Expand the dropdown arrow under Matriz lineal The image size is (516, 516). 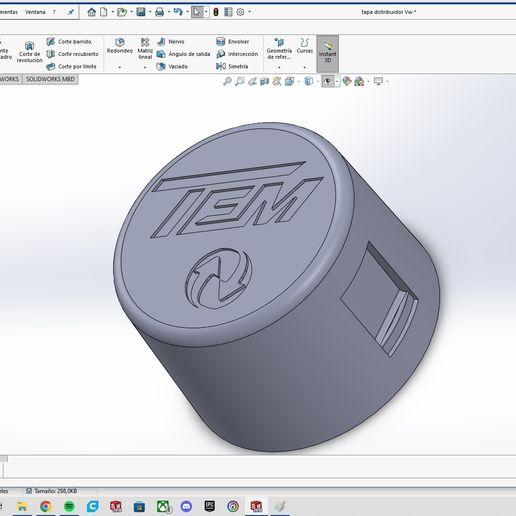(145, 67)
